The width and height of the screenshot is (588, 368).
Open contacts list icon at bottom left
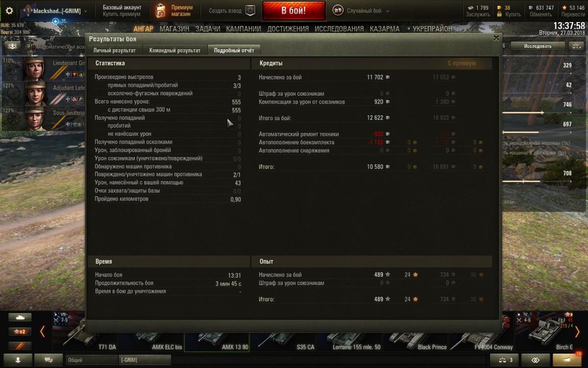18,360
